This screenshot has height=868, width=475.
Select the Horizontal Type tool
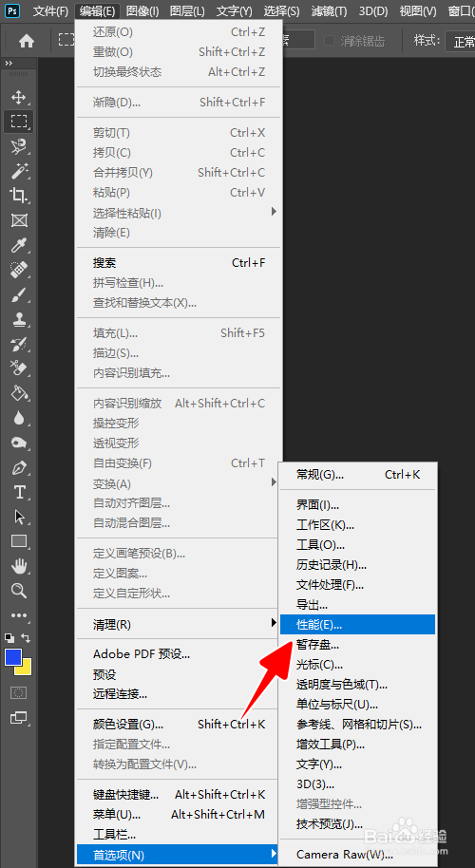point(19,492)
